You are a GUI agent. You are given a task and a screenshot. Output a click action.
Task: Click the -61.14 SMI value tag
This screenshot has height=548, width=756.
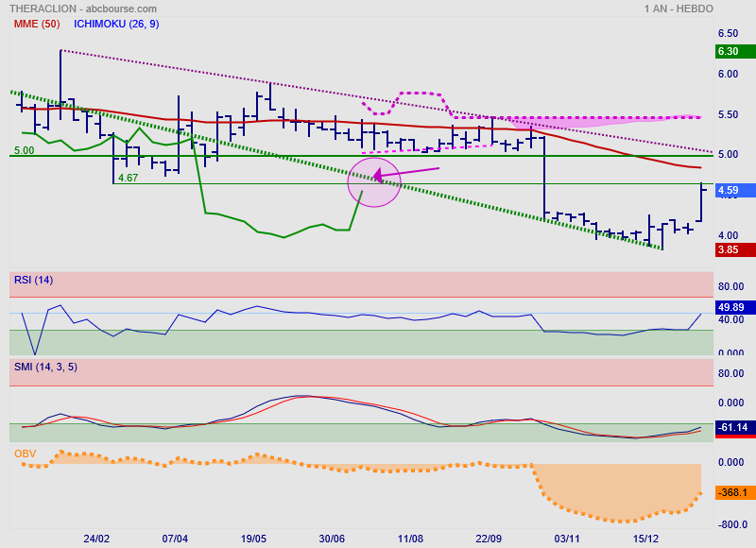click(735, 427)
